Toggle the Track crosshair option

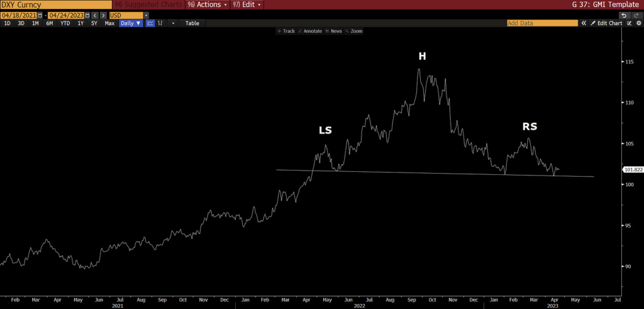click(x=286, y=31)
